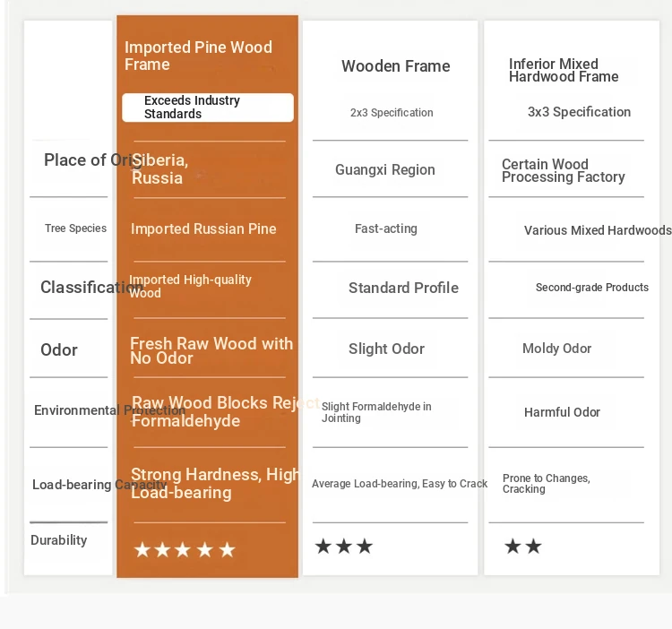Click the "3x3 Specification" label

pos(579,112)
